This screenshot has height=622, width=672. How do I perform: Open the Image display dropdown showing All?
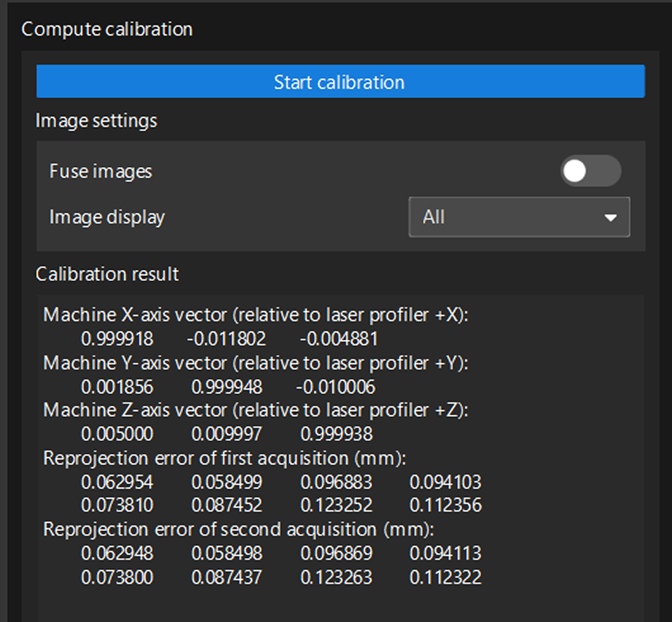click(518, 217)
